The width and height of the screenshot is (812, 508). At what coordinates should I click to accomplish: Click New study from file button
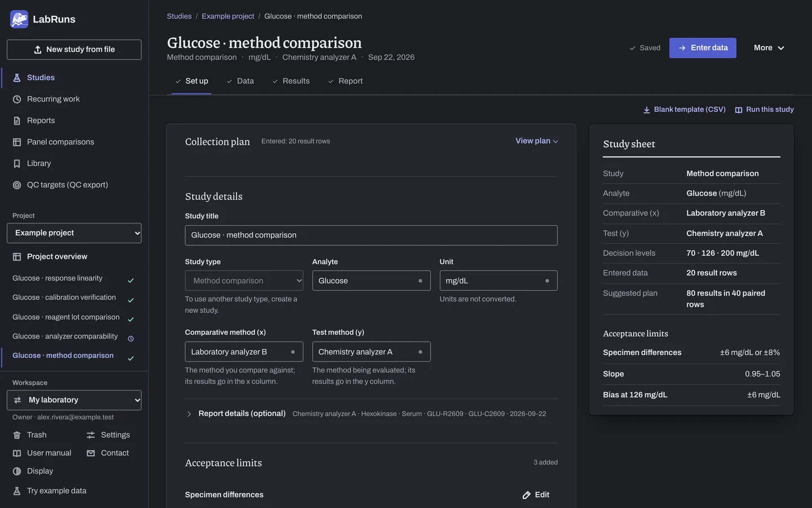click(74, 50)
